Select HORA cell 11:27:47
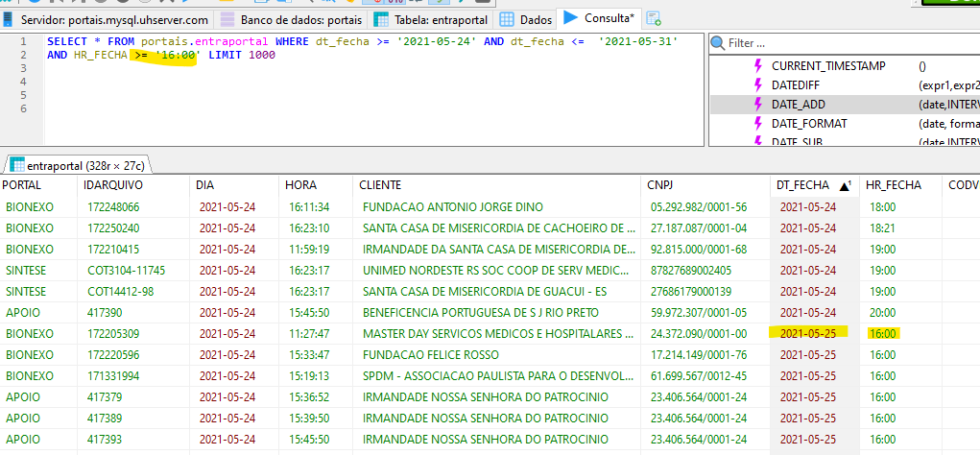The width and height of the screenshot is (980, 455). coord(317,334)
